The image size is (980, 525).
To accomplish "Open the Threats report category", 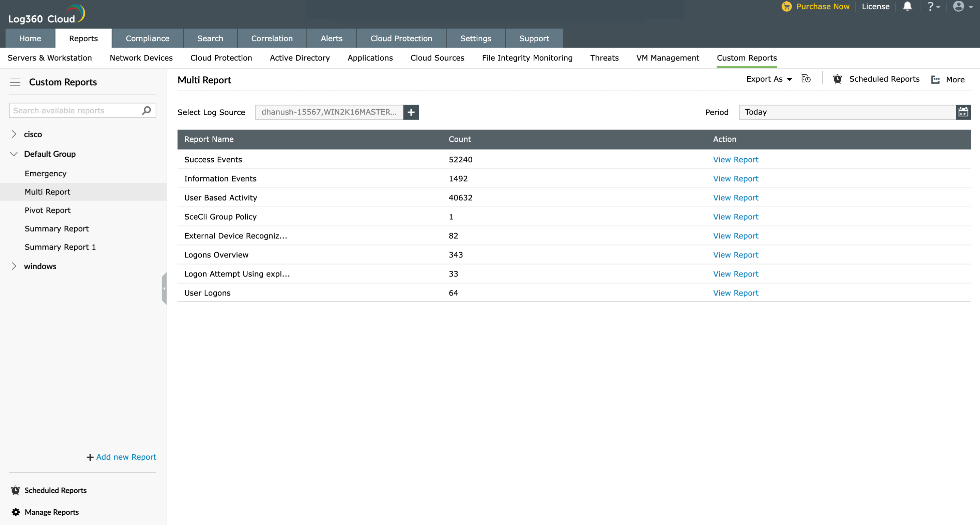I will pyautogui.click(x=604, y=58).
